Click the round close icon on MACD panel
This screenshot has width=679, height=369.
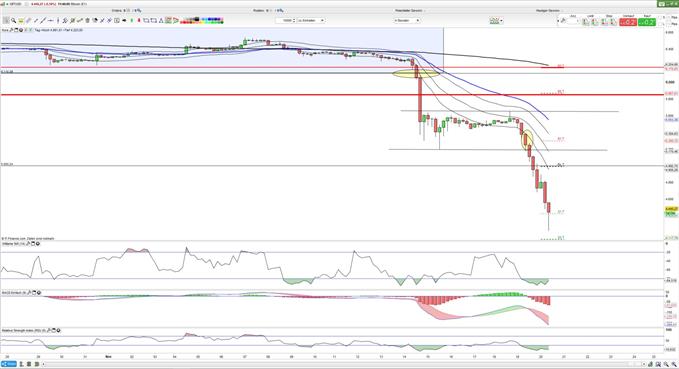[39, 293]
